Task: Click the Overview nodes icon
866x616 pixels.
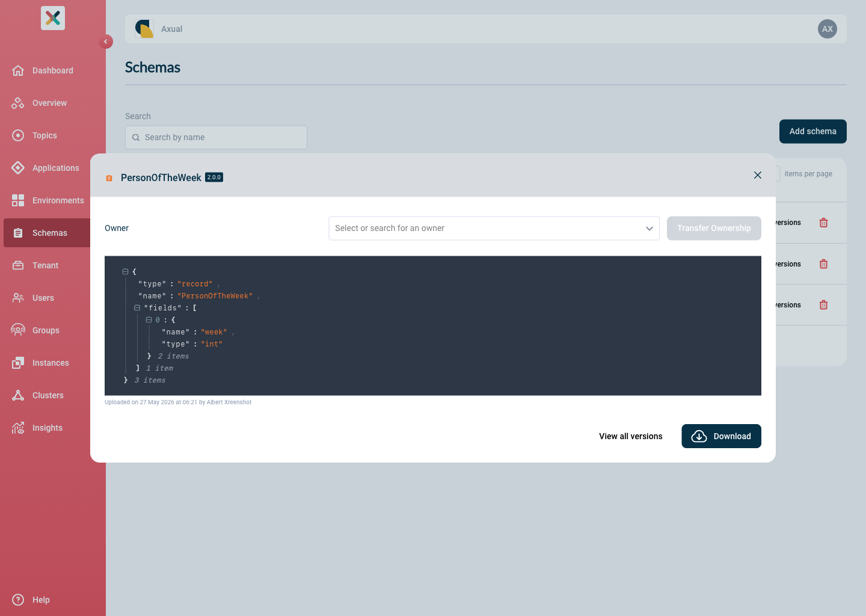Action: click(x=18, y=103)
